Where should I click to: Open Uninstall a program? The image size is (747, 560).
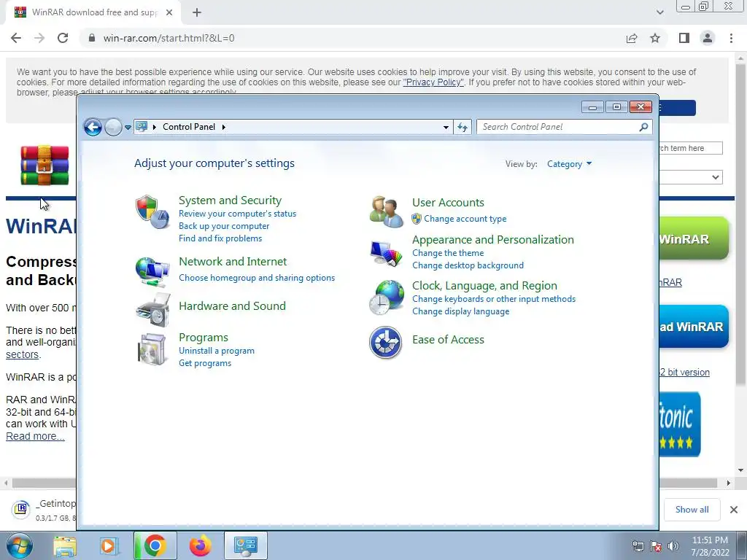click(216, 351)
